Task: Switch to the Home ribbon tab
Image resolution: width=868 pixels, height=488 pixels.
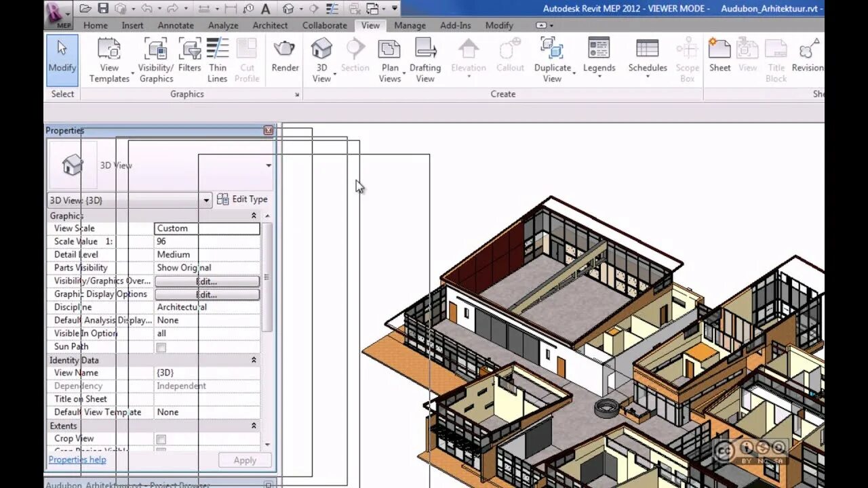Action: [95, 25]
